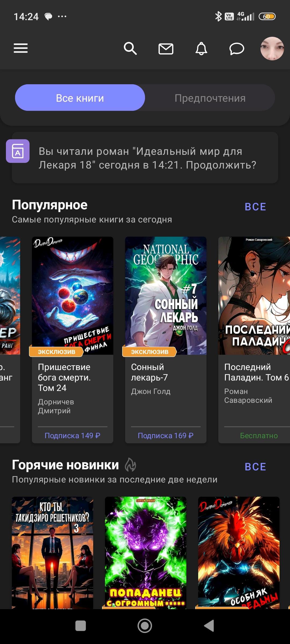290x644 pixels.
Task: Open the hamburger menu
Action: coord(21,48)
